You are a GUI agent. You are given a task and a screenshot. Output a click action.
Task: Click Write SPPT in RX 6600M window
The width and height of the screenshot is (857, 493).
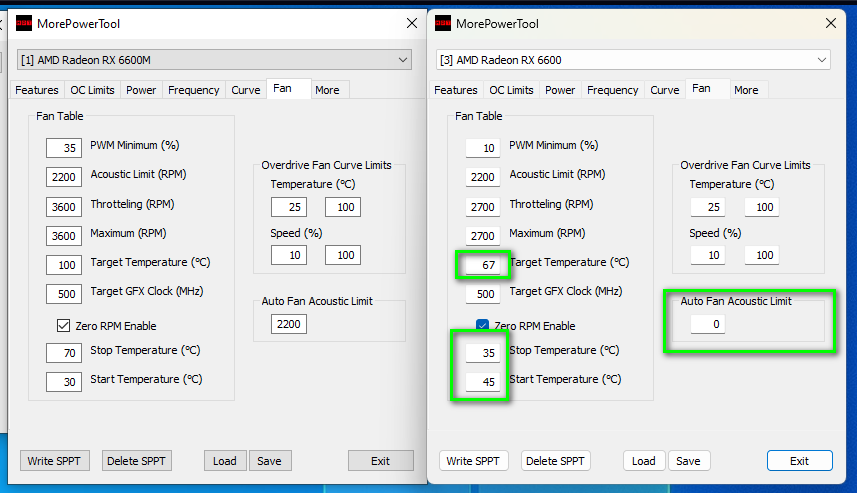[x=54, y=461]
